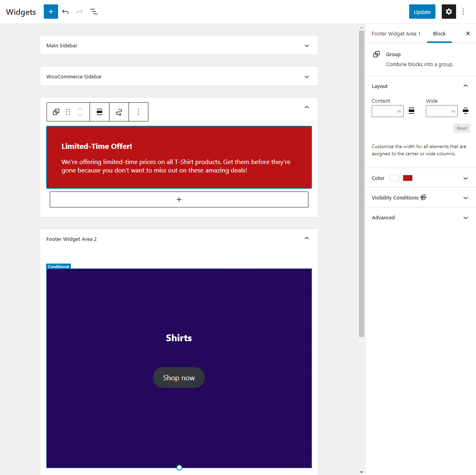Viewport: 476px width, 475px height.
Task: Undo the last change
Action: pyautogui.click(x=65, y=12)
